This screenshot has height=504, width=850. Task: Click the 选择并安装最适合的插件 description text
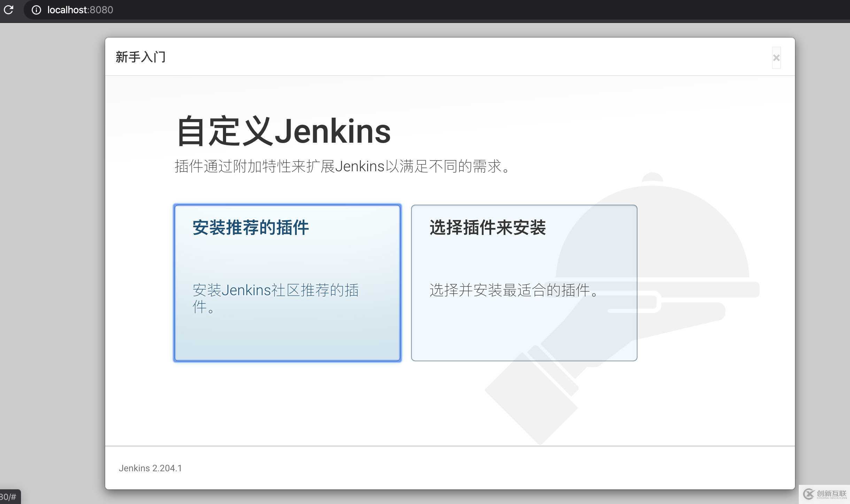(x=514, y=290)
